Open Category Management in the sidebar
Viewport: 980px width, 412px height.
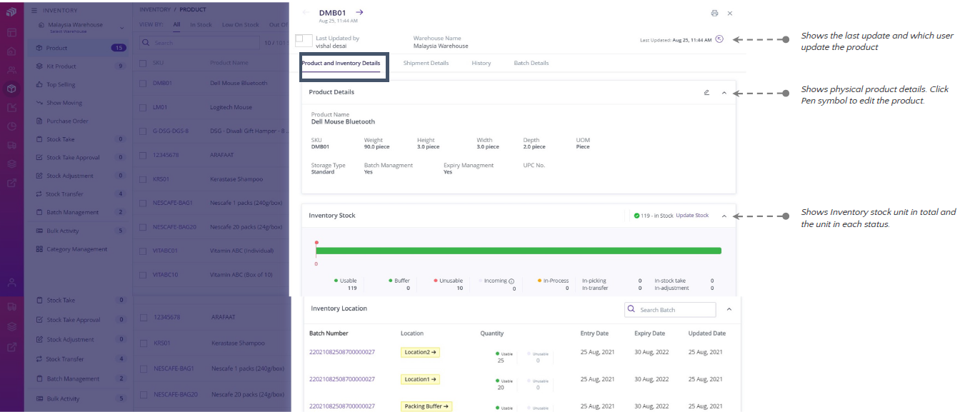point(79,249)
